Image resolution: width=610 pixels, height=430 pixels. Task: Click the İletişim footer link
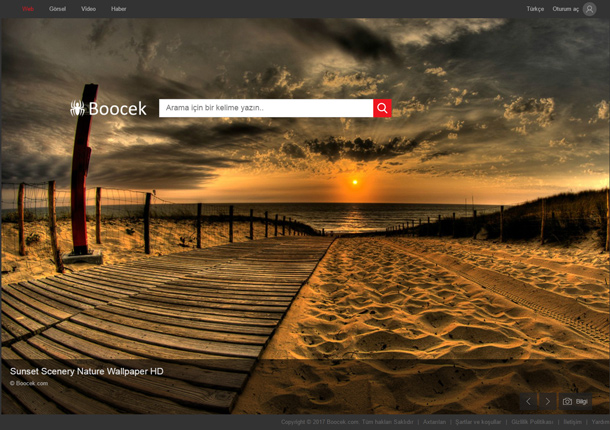click(572, 422)
